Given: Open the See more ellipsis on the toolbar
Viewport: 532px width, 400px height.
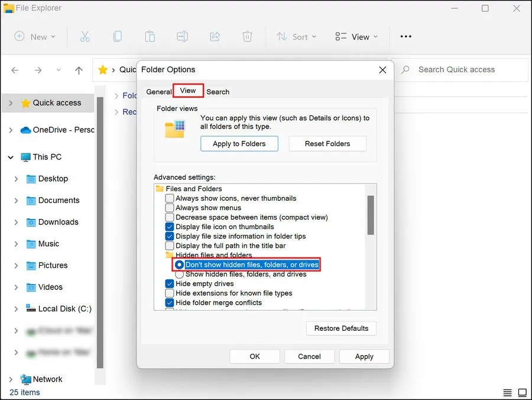Looking at the screenshot, I should [x=406, y=36].
